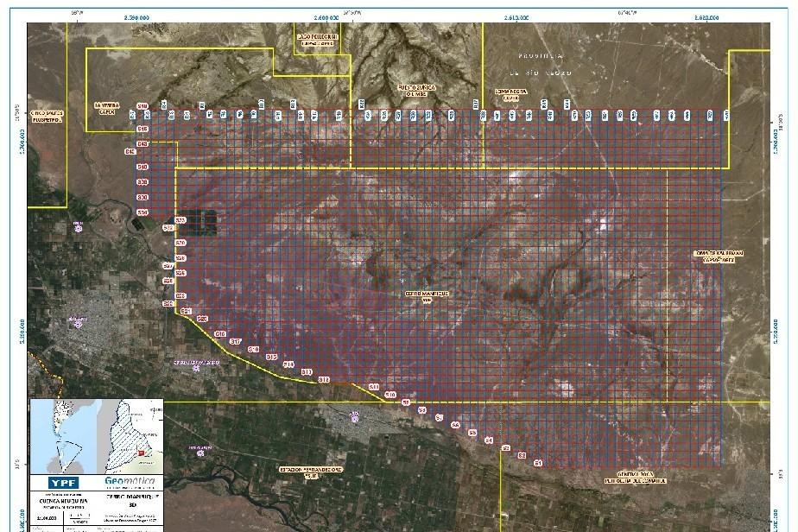Click the 2.600.000 easting coordinate label
The image size is (798, 532).
(326, 16)
